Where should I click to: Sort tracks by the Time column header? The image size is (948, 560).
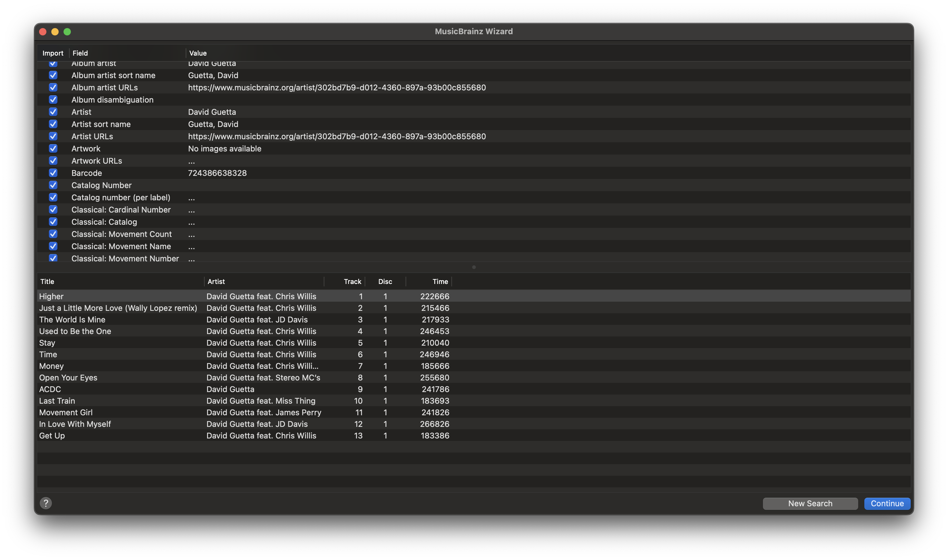(x=429, y=282)
